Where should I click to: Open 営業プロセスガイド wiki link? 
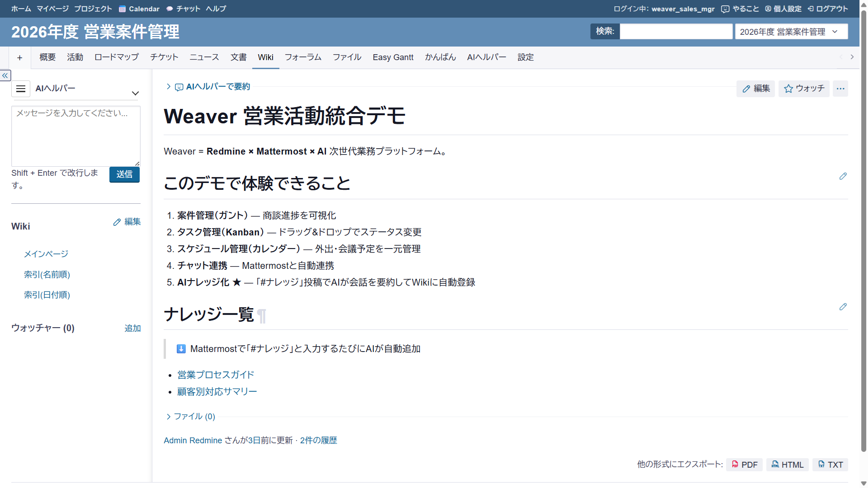[216, 375]
